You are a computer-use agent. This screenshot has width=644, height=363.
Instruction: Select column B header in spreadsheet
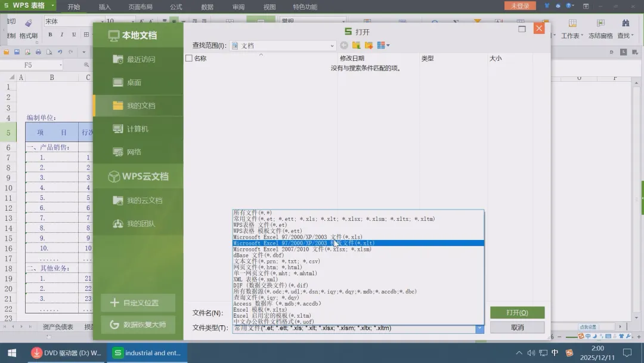pyautogui.click(x=52, y=77)
